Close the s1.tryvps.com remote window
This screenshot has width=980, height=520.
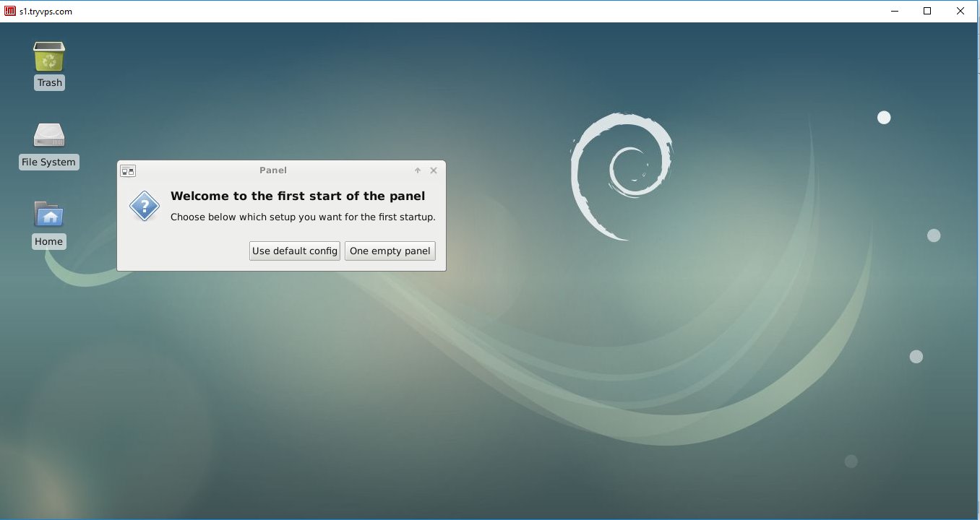(961, 11)
